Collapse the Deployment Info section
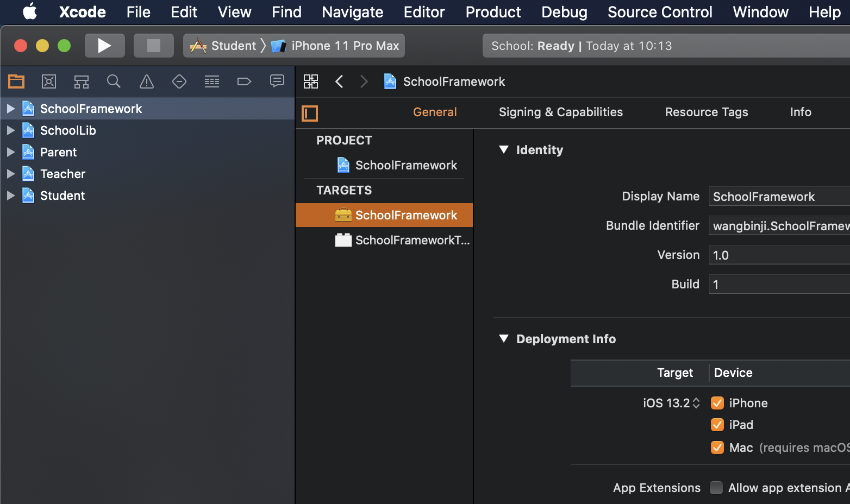The width and height of the screenshot is (850, 504). coord(504,339)
